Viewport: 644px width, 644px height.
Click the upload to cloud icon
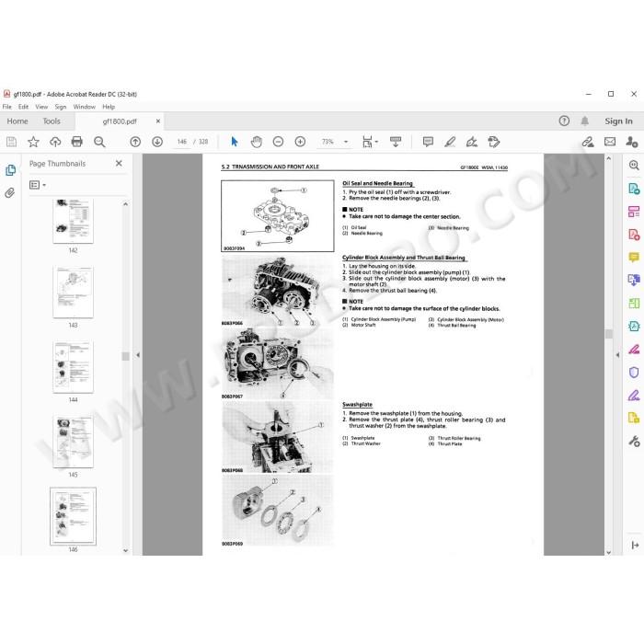click(55, 142)
